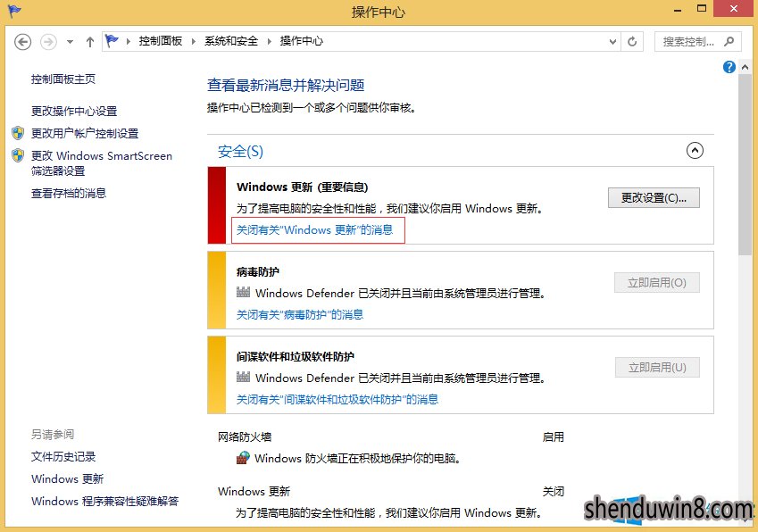758x532 pixels.
Task: Open 查看存档的消息 link
Action: coord(69,194)
